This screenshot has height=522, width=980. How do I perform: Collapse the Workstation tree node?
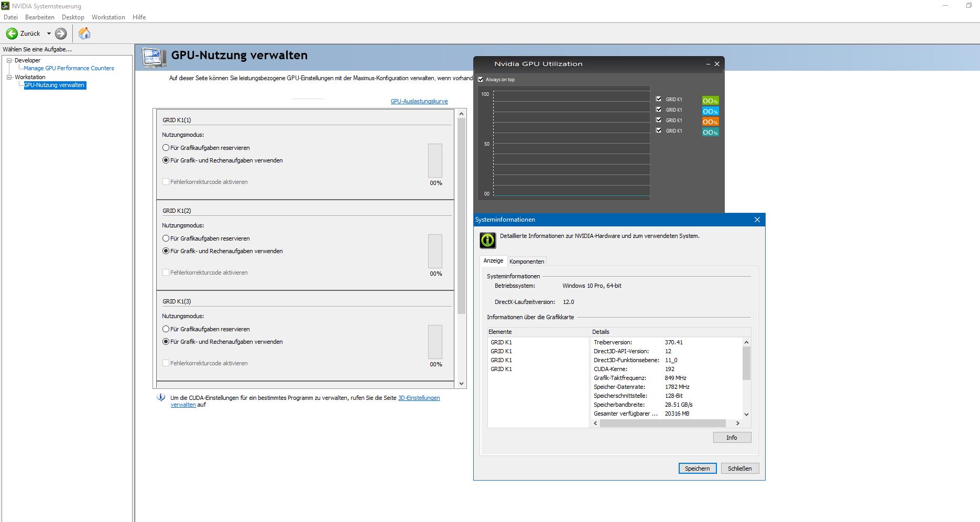click(x=8, y=77)
